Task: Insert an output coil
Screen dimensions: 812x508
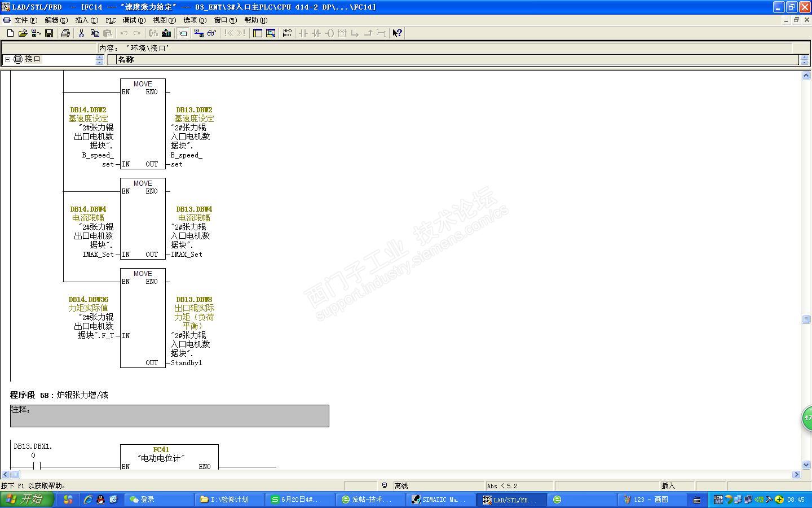Action: [329, 33]
